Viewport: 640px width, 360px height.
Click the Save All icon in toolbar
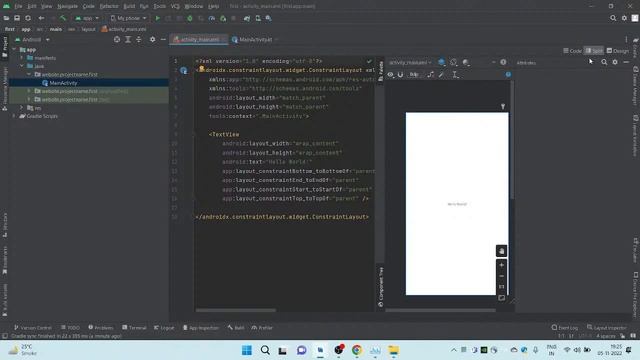(17, 18)
